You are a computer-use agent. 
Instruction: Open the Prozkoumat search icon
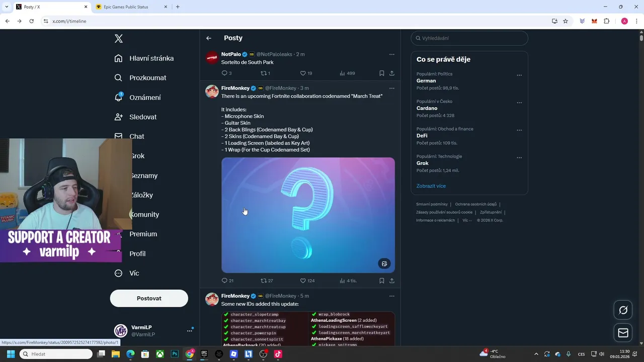118,78
